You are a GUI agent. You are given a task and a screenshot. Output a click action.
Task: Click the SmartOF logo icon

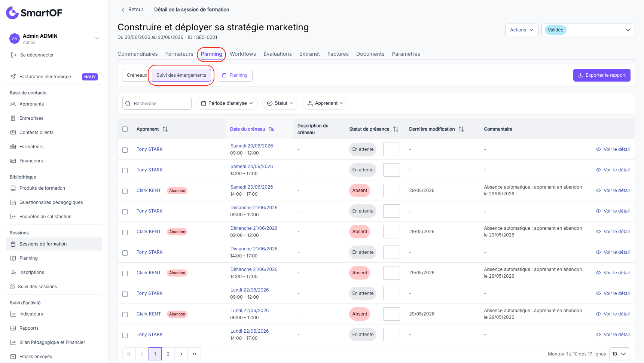[12, 13]
